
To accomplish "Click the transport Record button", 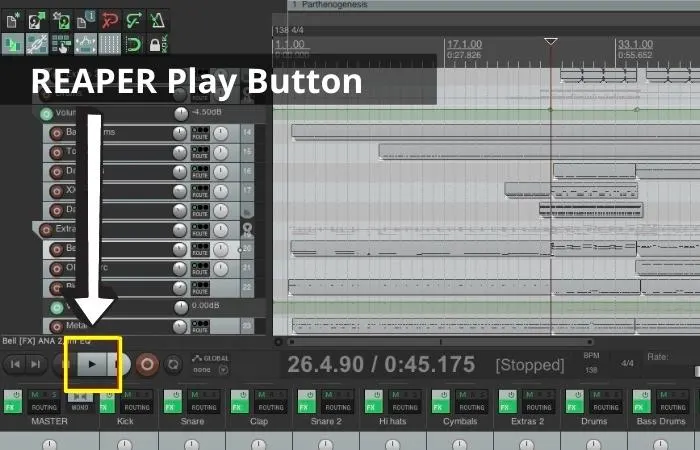I will (147, 364).
